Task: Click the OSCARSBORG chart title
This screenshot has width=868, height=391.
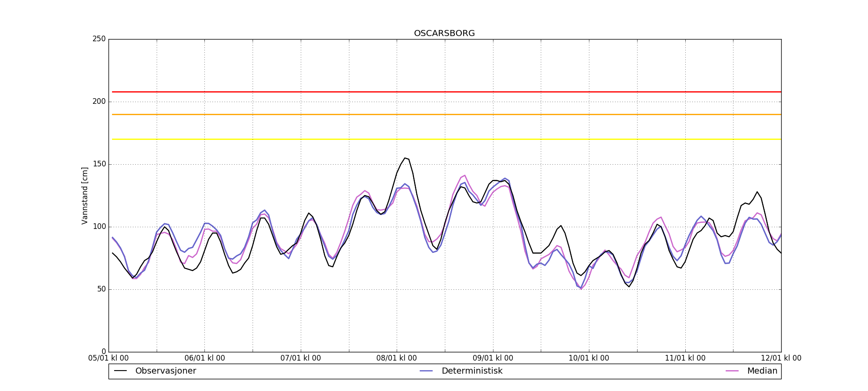Action: [x=444, y=33]
